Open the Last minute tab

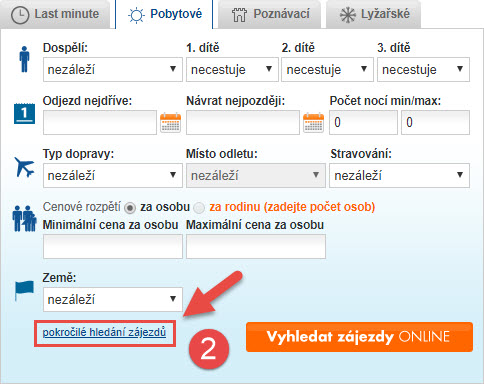tap(55, 14)
